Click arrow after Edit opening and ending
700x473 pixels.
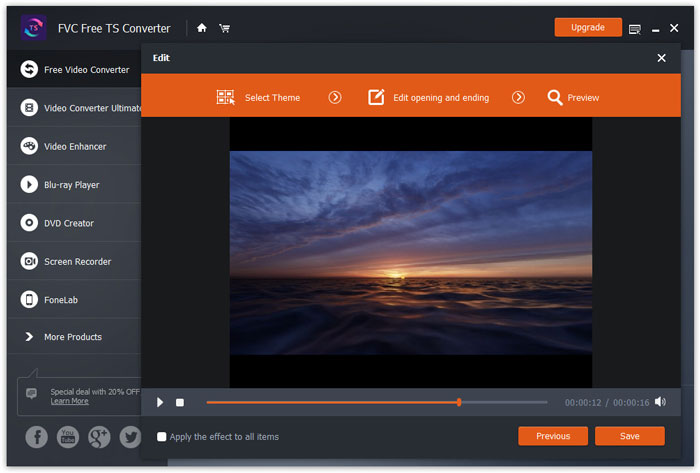(518, 97)
